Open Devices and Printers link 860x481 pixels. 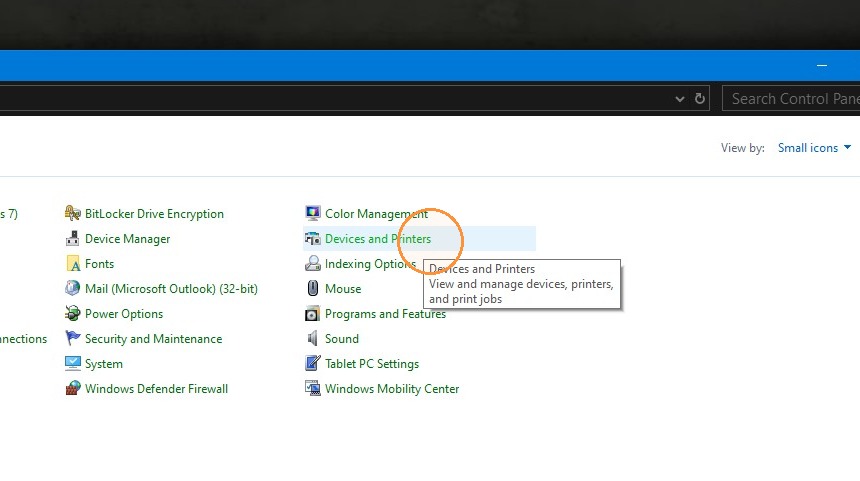pos(378,239)
